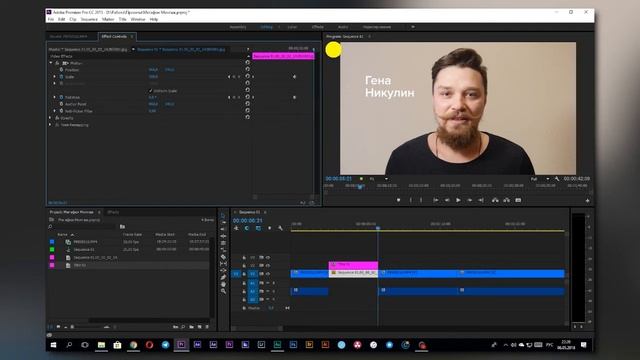Switch to the Effects tab beside Project
The image size is (640, 360).
(113, 212)
